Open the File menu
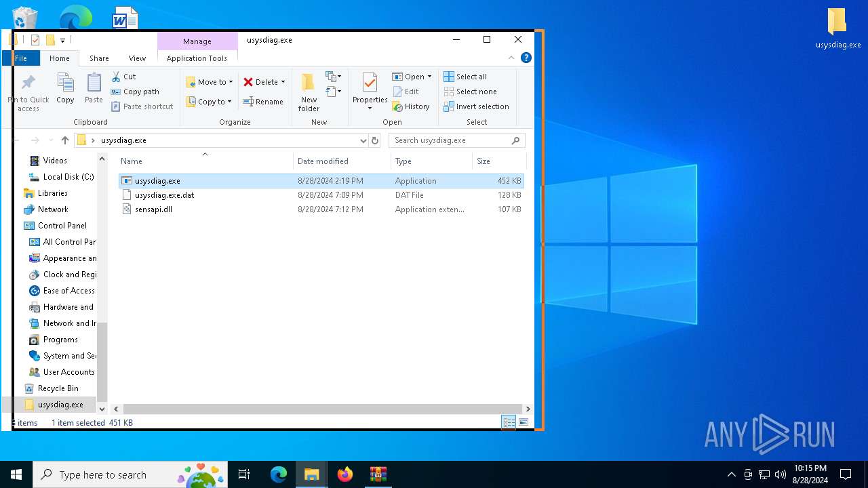 (21, 58)
